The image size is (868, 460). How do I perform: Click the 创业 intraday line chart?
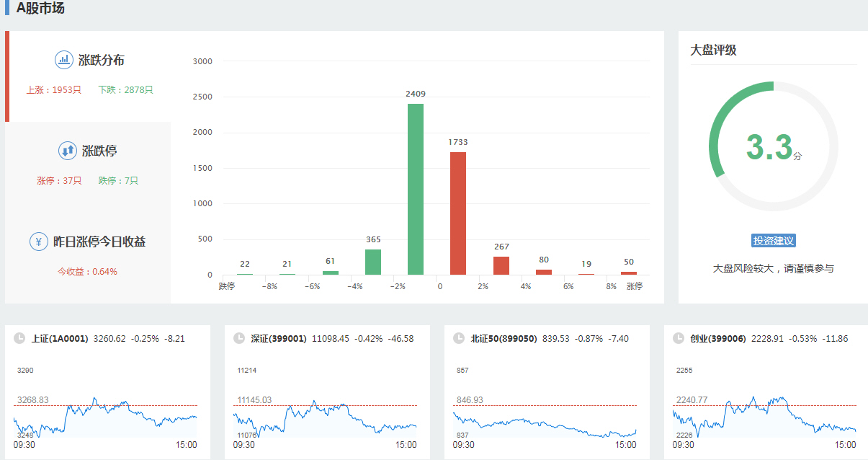(764, 417)
